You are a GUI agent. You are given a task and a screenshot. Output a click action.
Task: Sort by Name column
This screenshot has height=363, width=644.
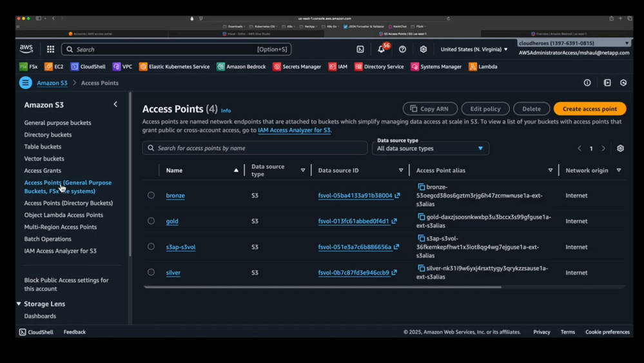click(236, 170)
